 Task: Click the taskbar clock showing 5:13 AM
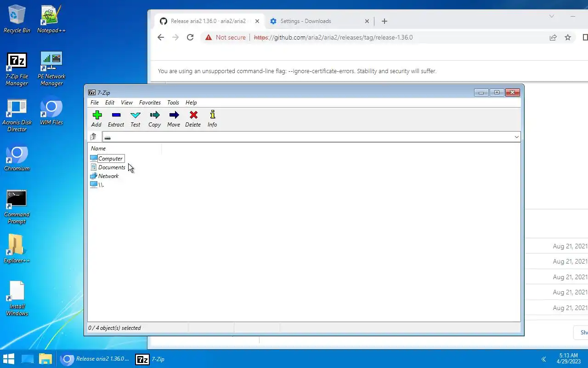click(x=568, y=359)
